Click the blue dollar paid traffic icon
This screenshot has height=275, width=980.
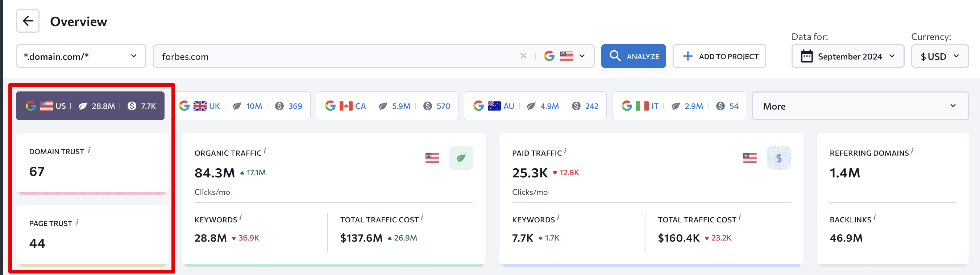click(x=779, y=158)
